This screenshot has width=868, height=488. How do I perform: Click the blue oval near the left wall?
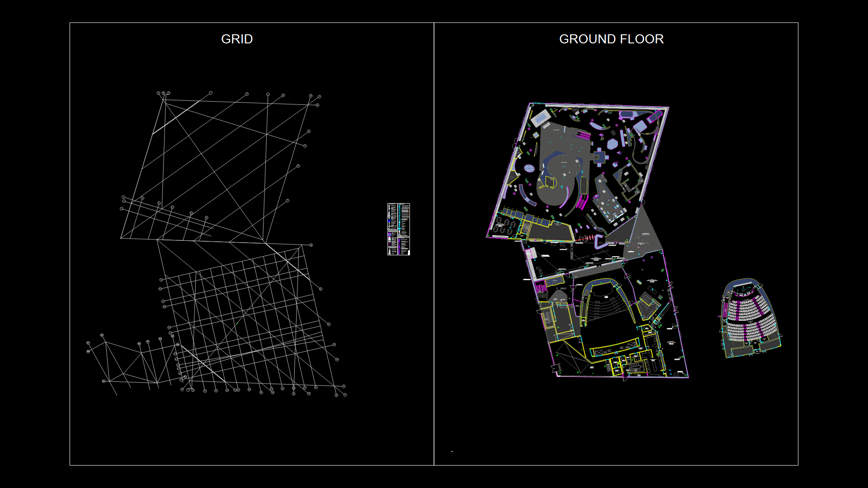pyautogui.click(x=529, y=169)
